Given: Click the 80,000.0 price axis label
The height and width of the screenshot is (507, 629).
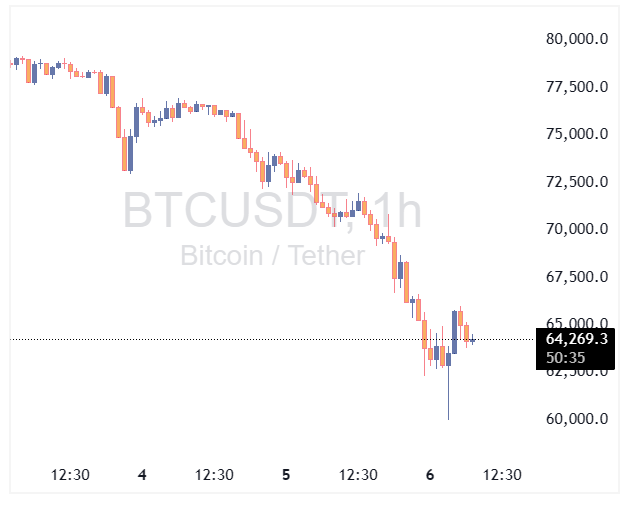Looking at the screenshot, I should pyautogui.click(x=577, y=39).
